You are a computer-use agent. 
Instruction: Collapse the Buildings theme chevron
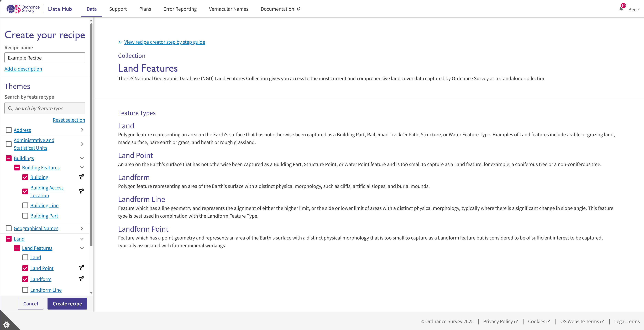[82, 158]
